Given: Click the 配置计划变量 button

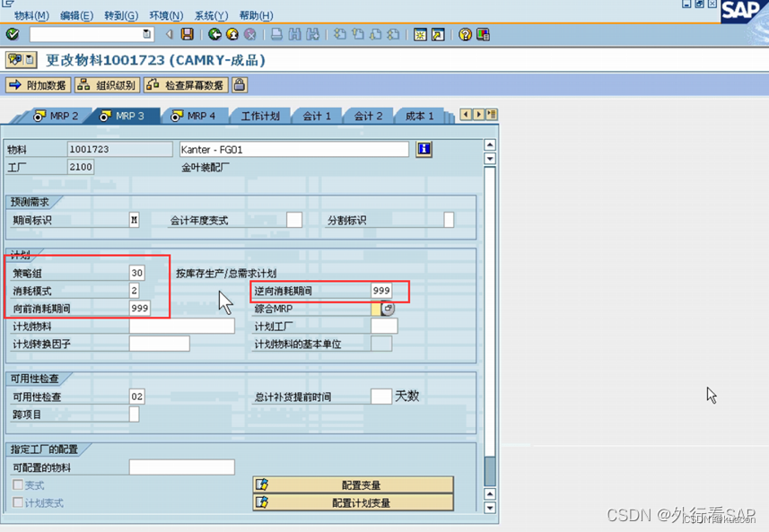Looking at the screenshot, I should coord(354,502).
